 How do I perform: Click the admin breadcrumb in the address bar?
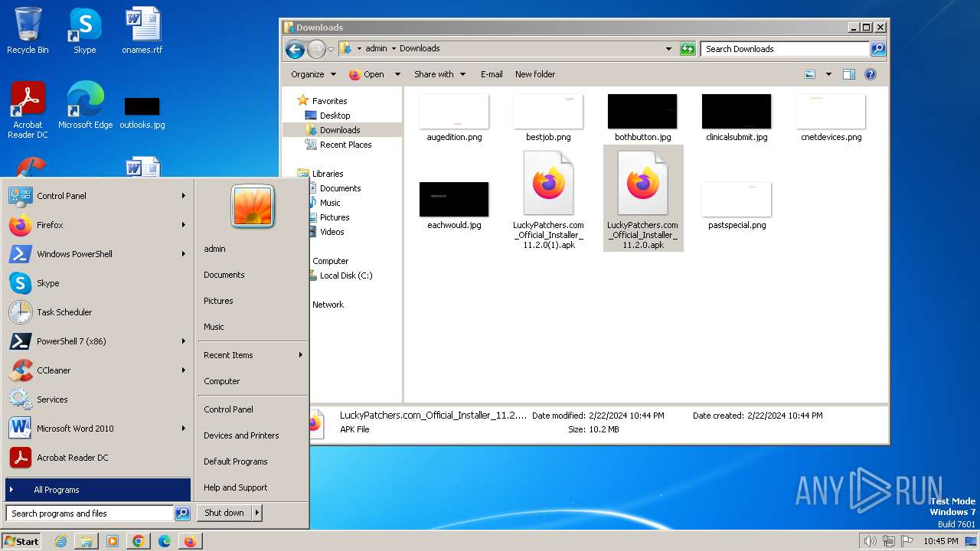coord(376,48)
